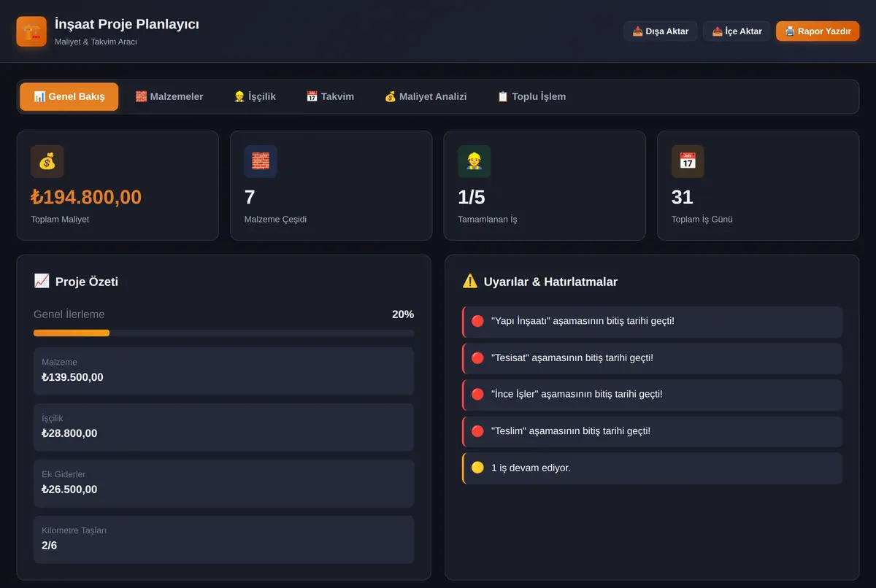876x588 pixels.
Task: Click the İçe Aktar button
Action: click(x=737, y=31)
